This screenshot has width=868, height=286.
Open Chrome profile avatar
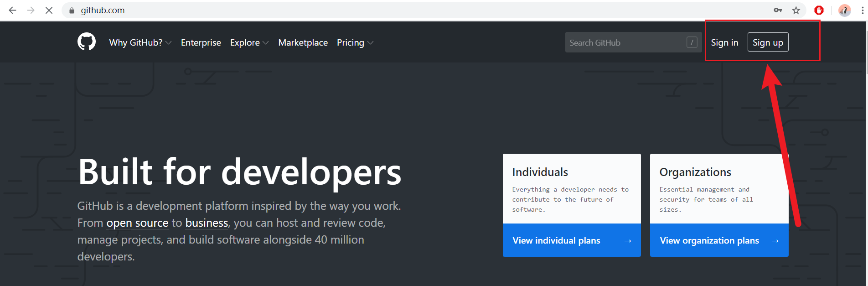coord(844,10)
